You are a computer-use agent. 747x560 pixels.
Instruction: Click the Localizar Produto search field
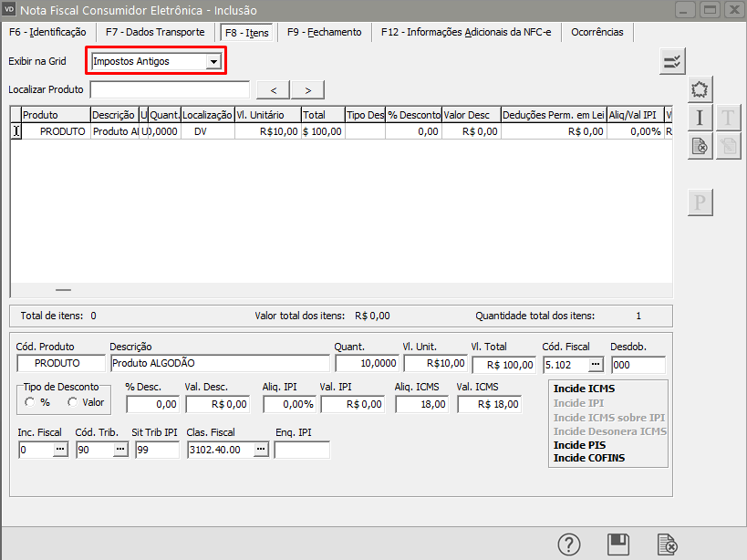click(x=170, y=89)
